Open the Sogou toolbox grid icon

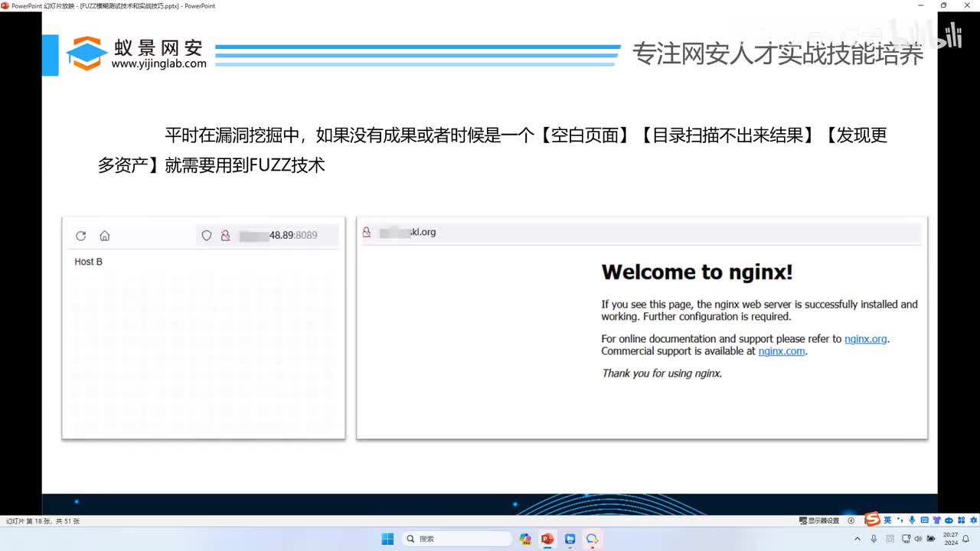[961, 520]
